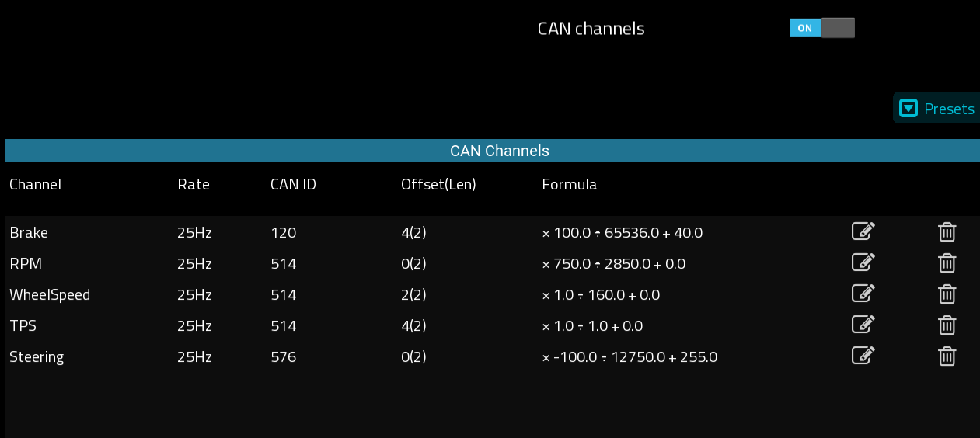Edit the Brake channel row
980x438 pixels.
(x=863, y=231)
